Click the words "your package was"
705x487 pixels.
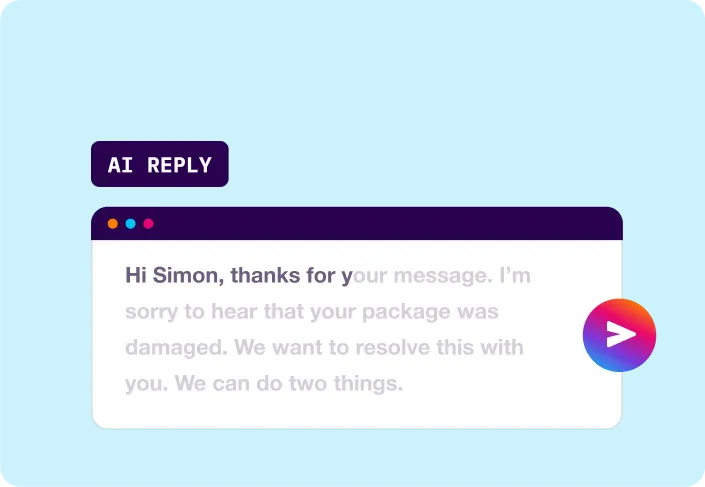(402, 312)
